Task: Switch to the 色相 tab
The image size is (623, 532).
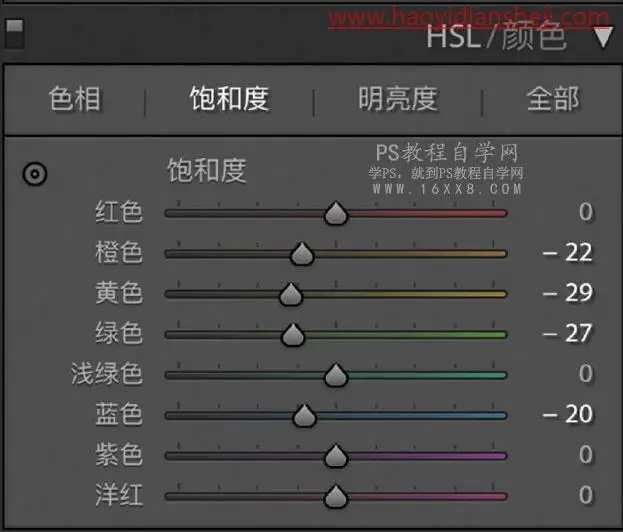Action: pos(75,99)
